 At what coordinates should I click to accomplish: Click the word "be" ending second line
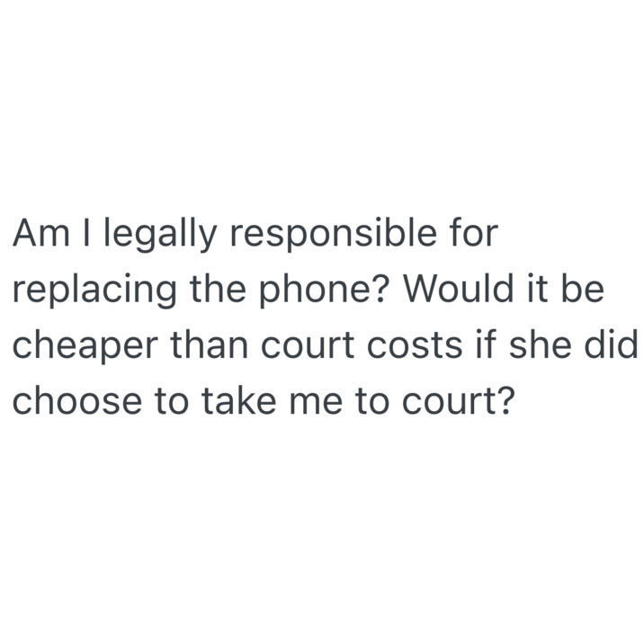pos(583,288)
